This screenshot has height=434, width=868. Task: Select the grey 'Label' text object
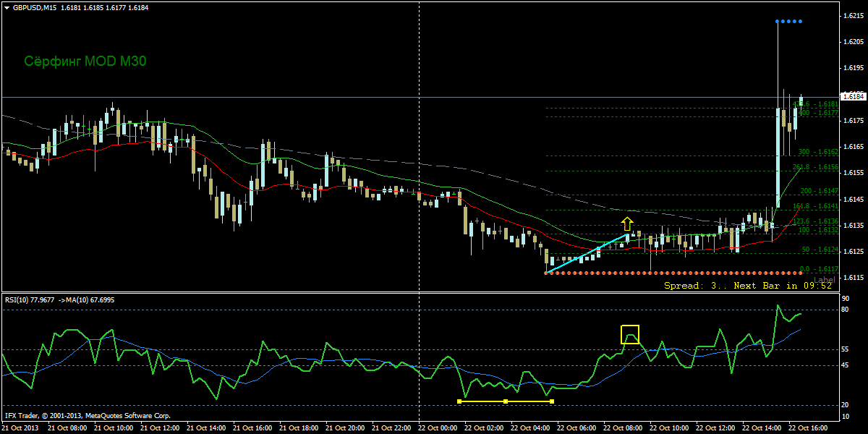[x=824, y=279]
